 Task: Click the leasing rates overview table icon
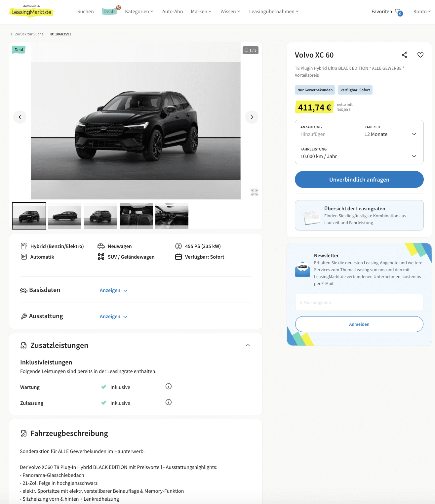[312, 218]
